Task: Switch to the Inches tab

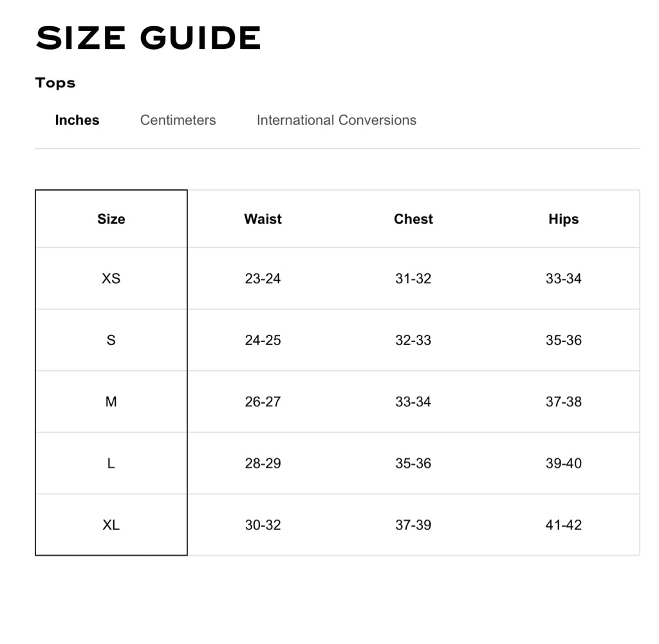Action: pyautogui.click(x=77, y=120)
